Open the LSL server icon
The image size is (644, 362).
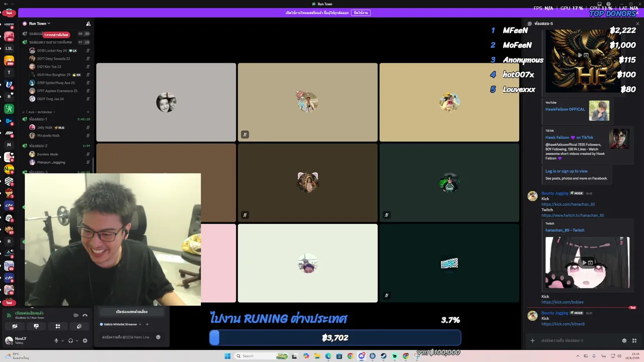pos(9,48)
